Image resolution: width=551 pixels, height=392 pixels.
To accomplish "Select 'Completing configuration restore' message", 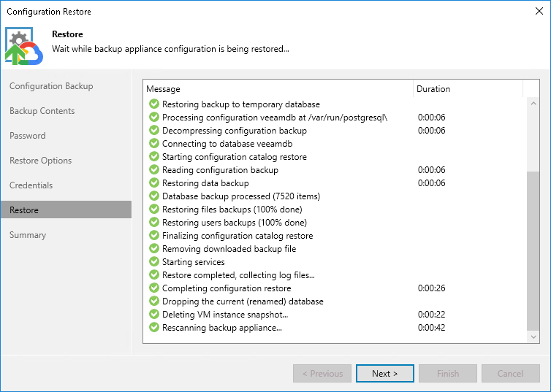I will coord(227,288).
